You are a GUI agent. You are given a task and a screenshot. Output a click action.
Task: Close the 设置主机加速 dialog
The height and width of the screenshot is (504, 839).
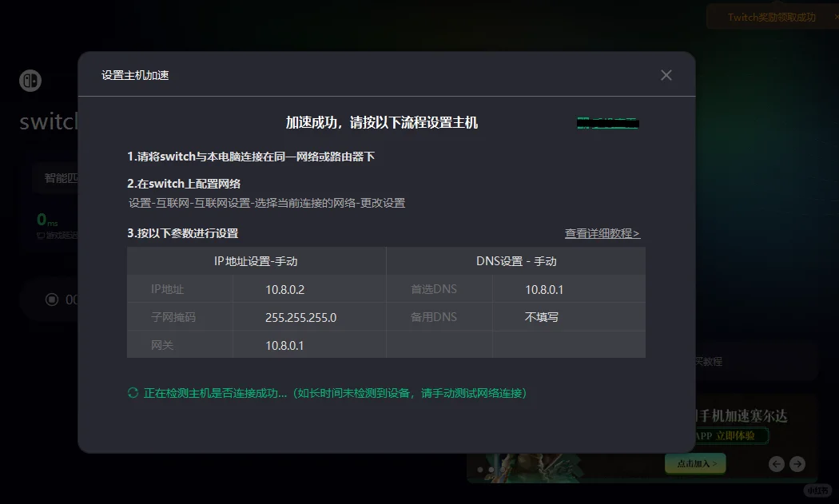coord(666,74)
